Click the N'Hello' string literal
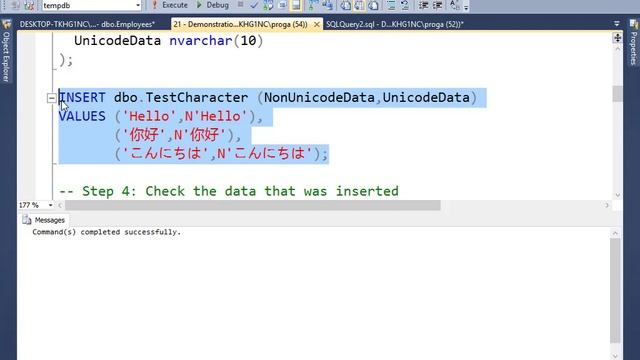The width and height of the screenshot is (640, 360). (216, 116)
